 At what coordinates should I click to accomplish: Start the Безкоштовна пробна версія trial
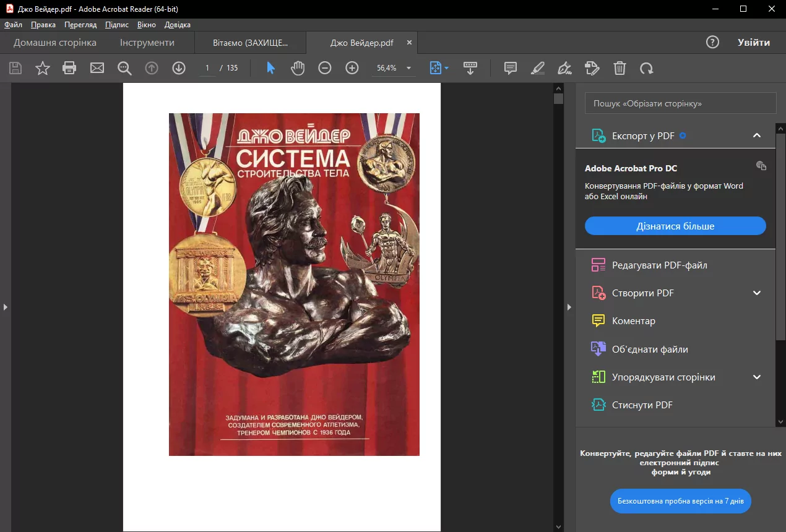680,501
